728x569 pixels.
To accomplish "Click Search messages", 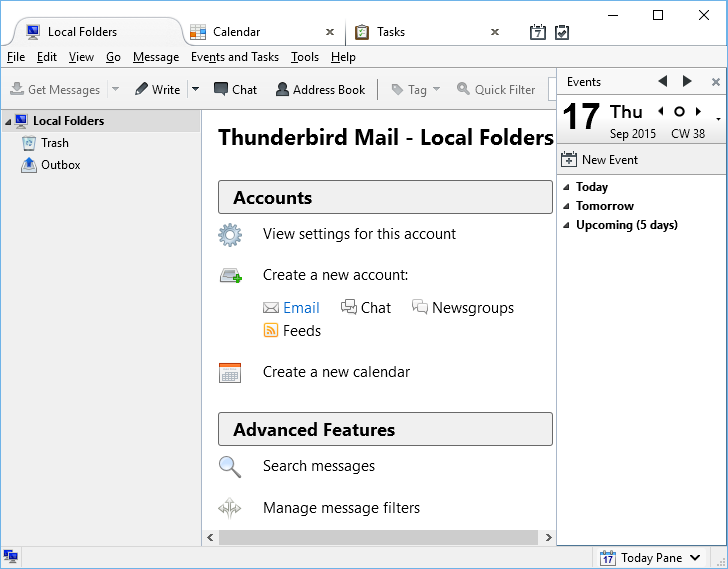I will click(x=319, y=466).
